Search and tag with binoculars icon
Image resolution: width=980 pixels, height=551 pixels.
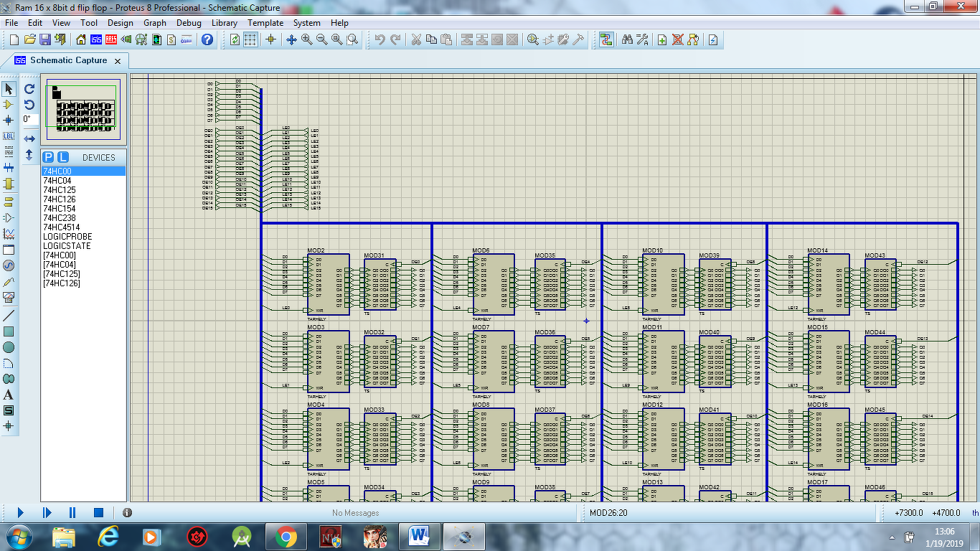(x=627, y=39)
